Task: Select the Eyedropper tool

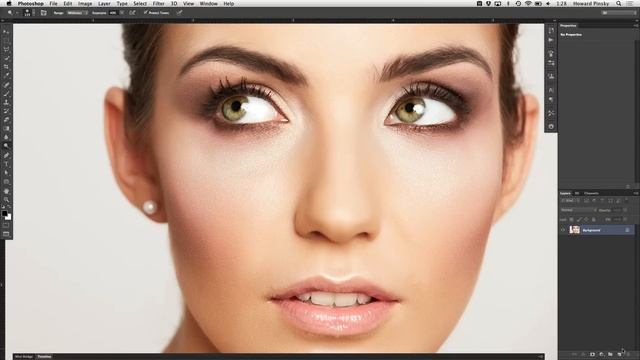Action: (x=6, y=76)
